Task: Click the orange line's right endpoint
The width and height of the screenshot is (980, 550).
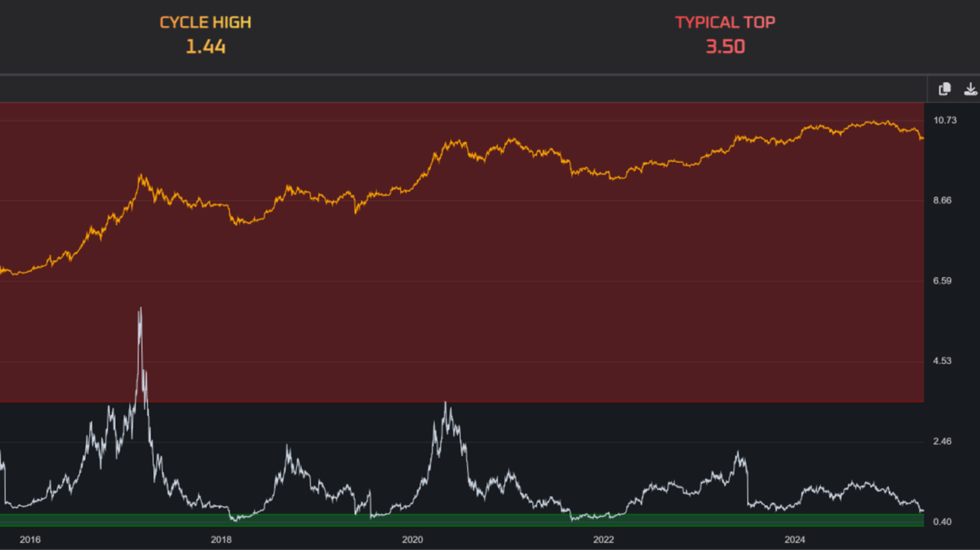Action: (922, 138)
